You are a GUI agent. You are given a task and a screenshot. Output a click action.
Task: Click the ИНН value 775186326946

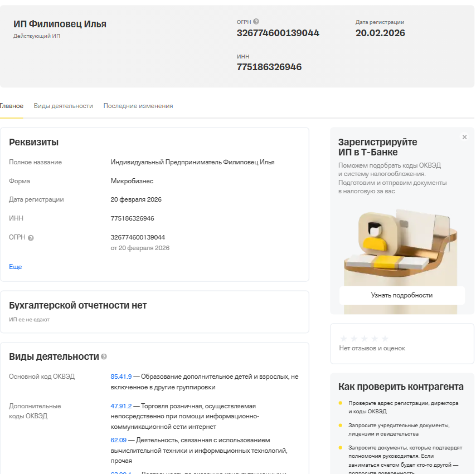coord(268,67)
